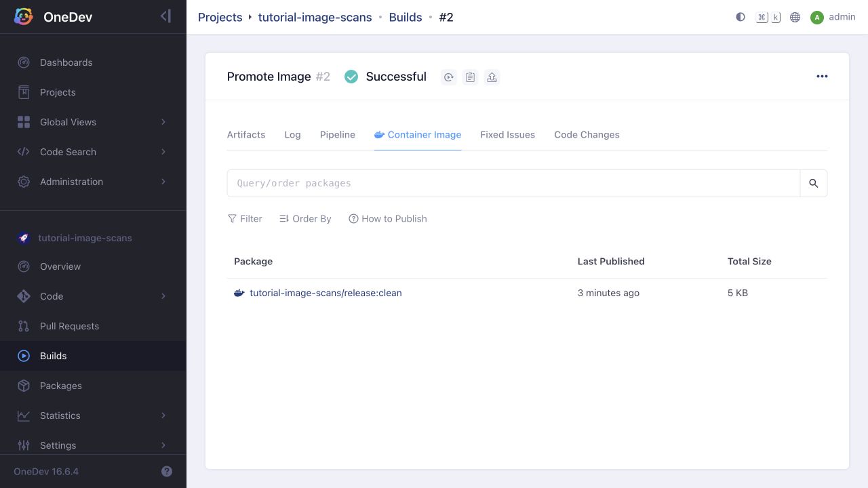Click the Statistics chart icon

tap(24, 415)
